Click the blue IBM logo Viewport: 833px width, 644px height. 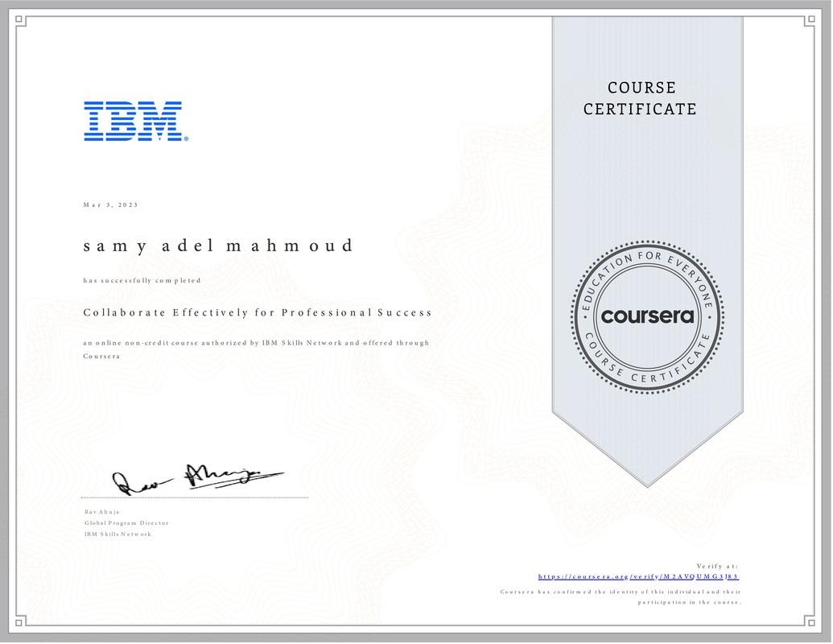pyautogui.click(x=136, y=121)
